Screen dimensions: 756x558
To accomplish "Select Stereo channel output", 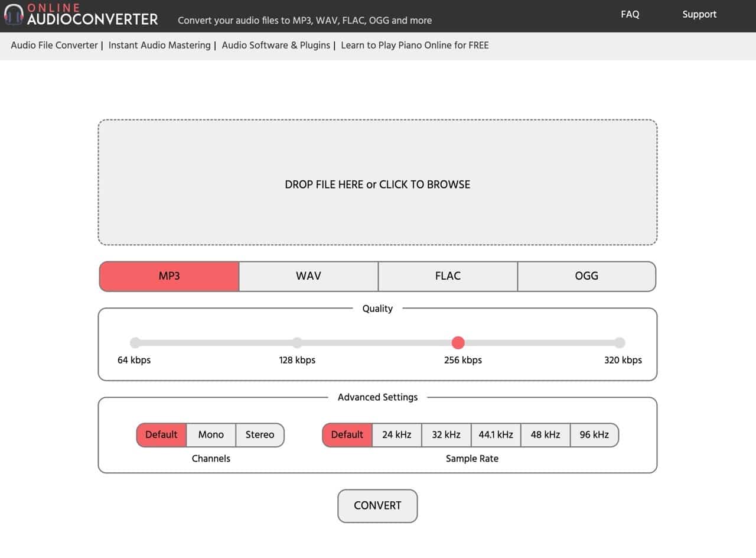I will click(x=260, y=434).
